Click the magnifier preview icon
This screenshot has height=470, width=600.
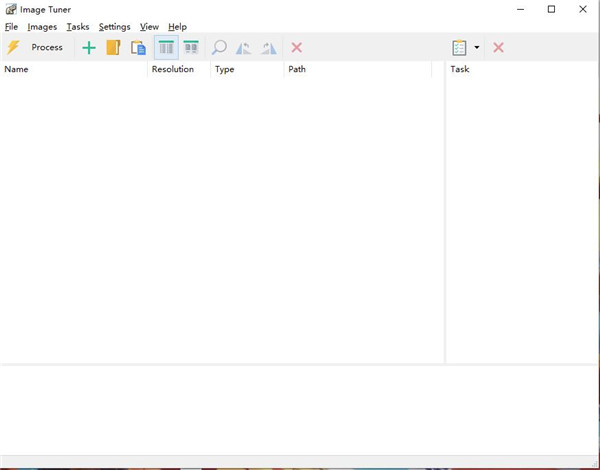point(219,47)
